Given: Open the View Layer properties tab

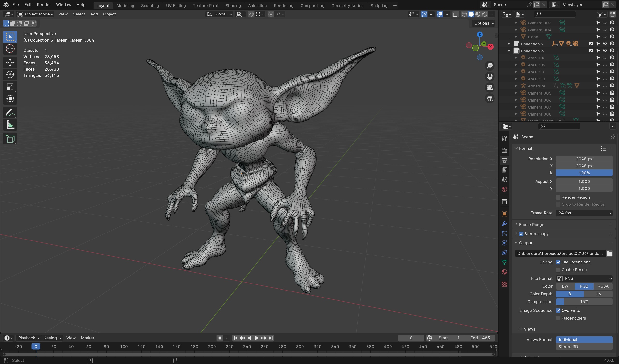Looking at the screenshot, I should [504, 170].
